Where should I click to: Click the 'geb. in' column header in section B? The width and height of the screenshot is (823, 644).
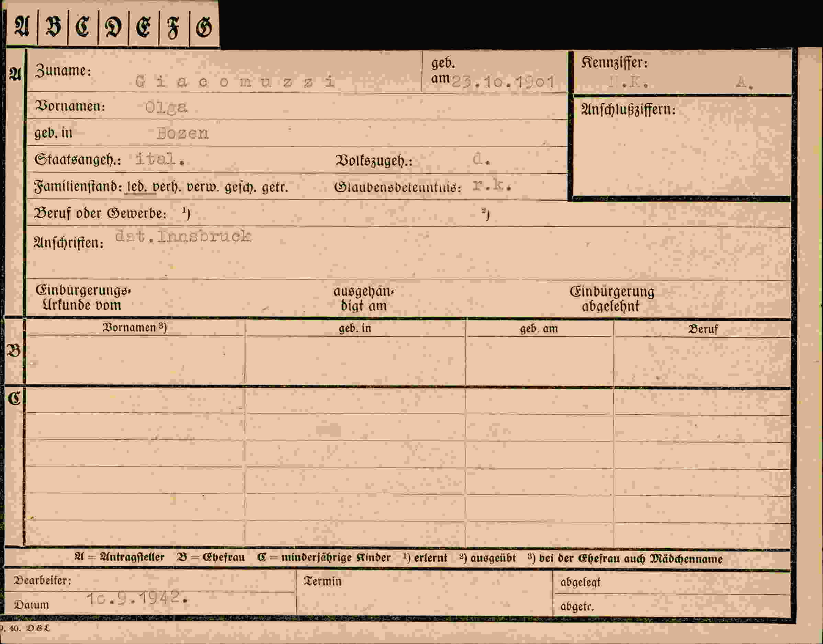coord(355,329)
